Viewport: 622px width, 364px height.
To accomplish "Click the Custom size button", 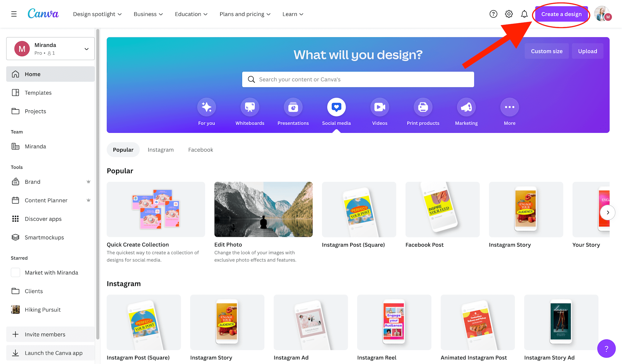I will (546, 51).
